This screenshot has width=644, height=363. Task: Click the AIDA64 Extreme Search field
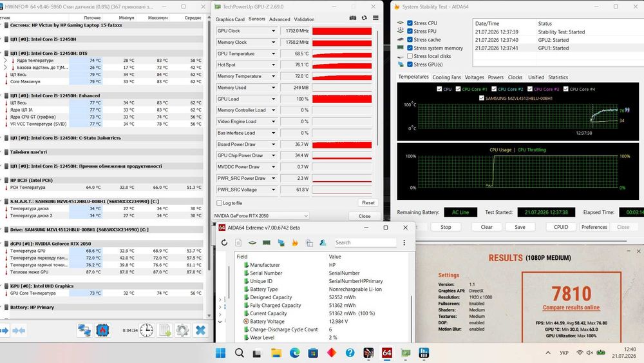coord(365,242)
